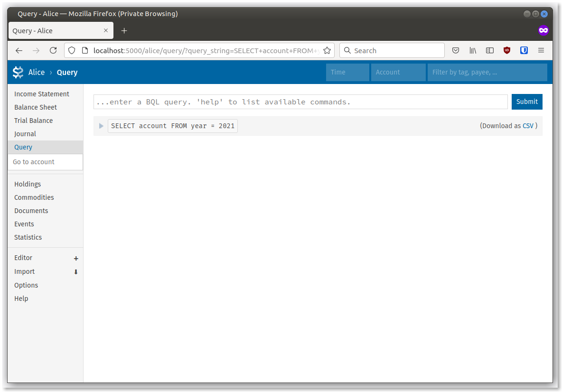Expand the query result disclosure triangle

101,126
